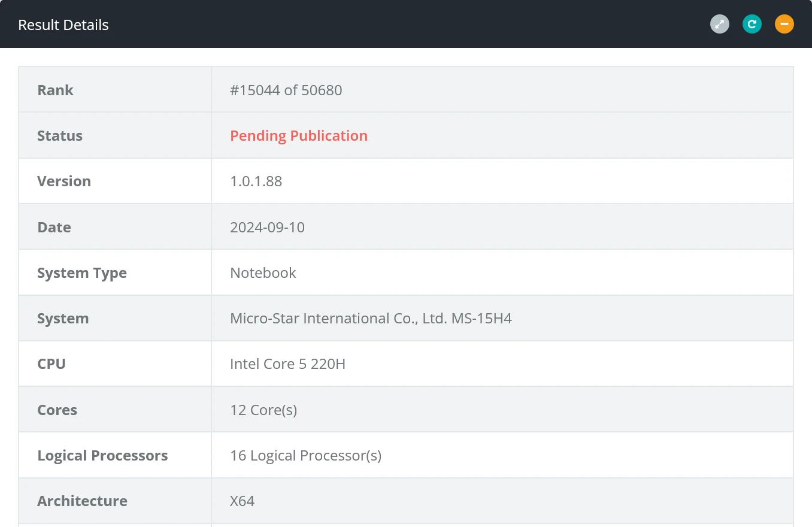Click the Notebook system type value

263,273
